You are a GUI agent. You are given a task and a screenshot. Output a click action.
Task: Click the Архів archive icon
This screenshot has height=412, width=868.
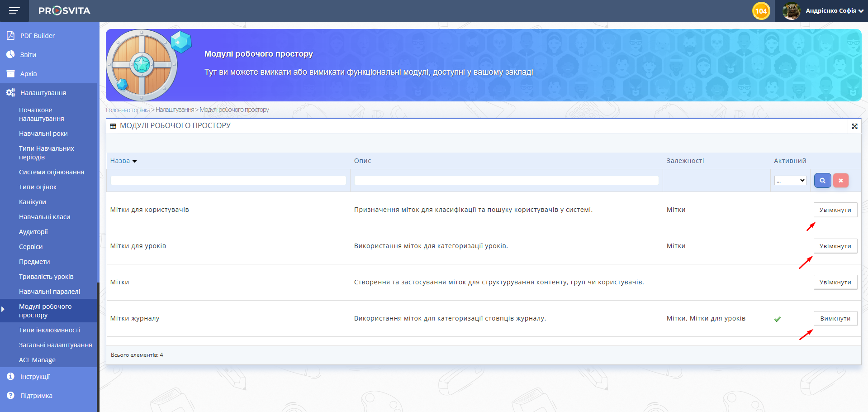10,73
